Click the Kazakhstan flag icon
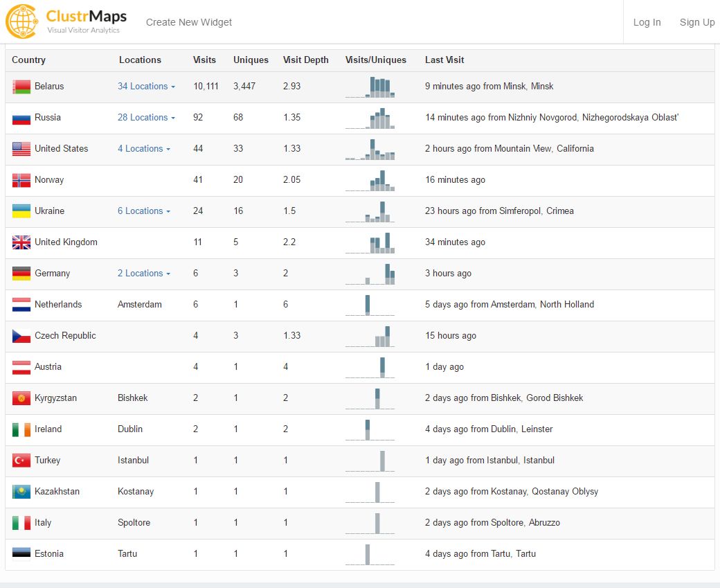Viewport: 720px width, 588px height. [21, 492]
